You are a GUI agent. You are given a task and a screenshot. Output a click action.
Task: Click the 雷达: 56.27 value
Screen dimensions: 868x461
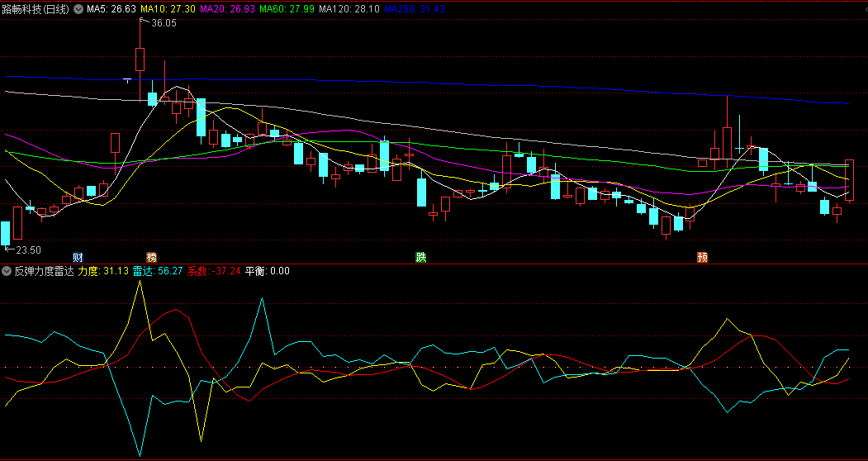point(157,271)
